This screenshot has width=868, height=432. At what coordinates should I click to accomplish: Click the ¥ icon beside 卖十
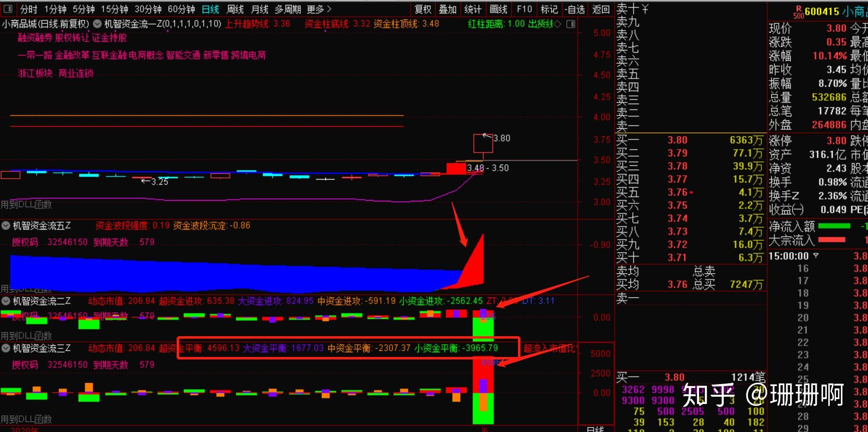pos(645,9)
